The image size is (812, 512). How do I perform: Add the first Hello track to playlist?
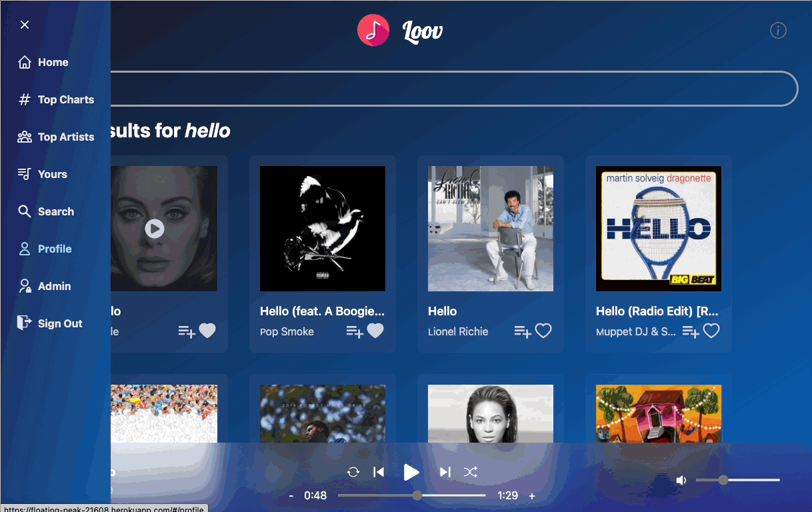pyautogui.click(x=187, y=331)
